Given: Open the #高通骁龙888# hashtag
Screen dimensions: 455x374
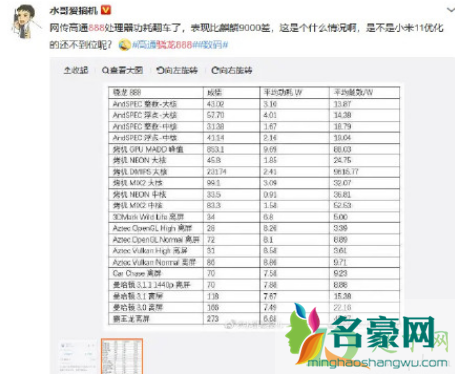Looking at the screenshot, I should (163, 44).
